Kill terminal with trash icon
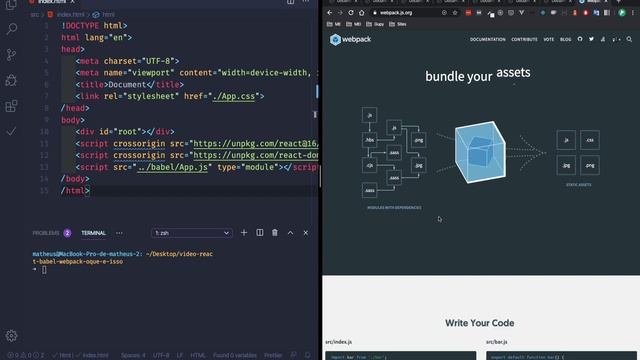Image resolution: width=640 pixels, height=360 pixels. [275, 233]
